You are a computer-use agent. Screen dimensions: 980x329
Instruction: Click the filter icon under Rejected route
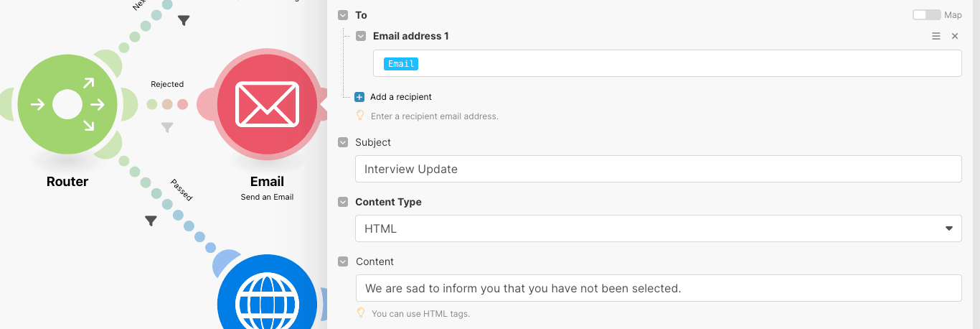pyautogui.click(x=167, y=128)
